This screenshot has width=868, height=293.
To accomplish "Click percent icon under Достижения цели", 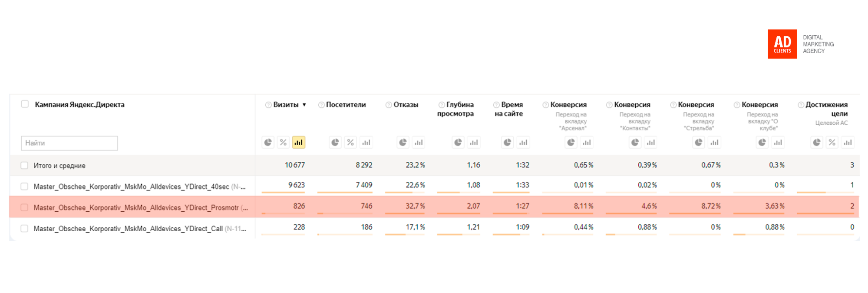I will pyautogui.click(x=832, y=143).
